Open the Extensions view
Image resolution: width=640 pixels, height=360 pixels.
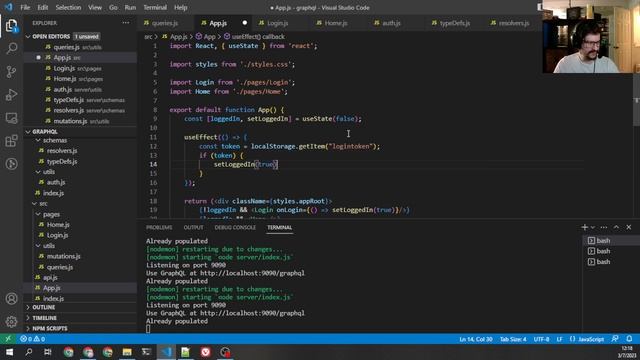click(x=11, y=141)
